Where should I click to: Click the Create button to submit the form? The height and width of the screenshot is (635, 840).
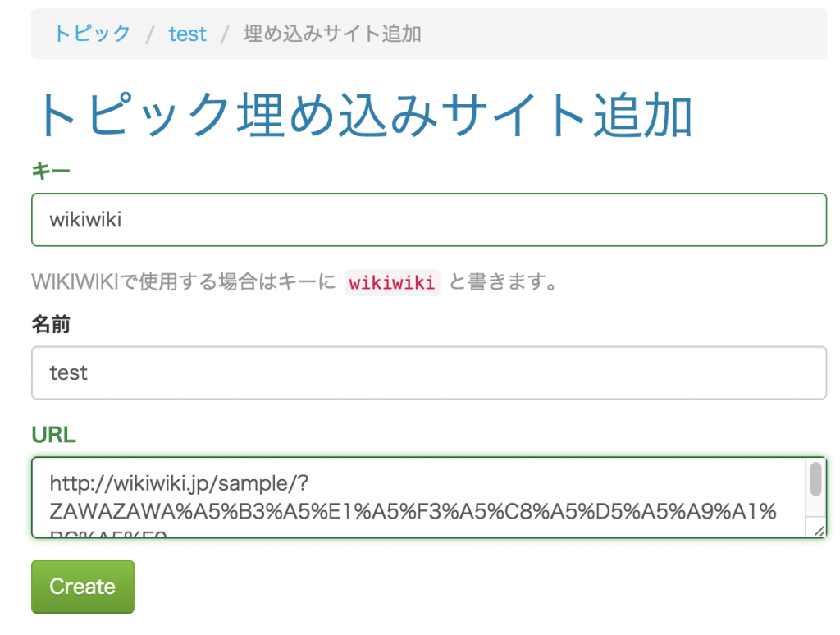(82, 586)
